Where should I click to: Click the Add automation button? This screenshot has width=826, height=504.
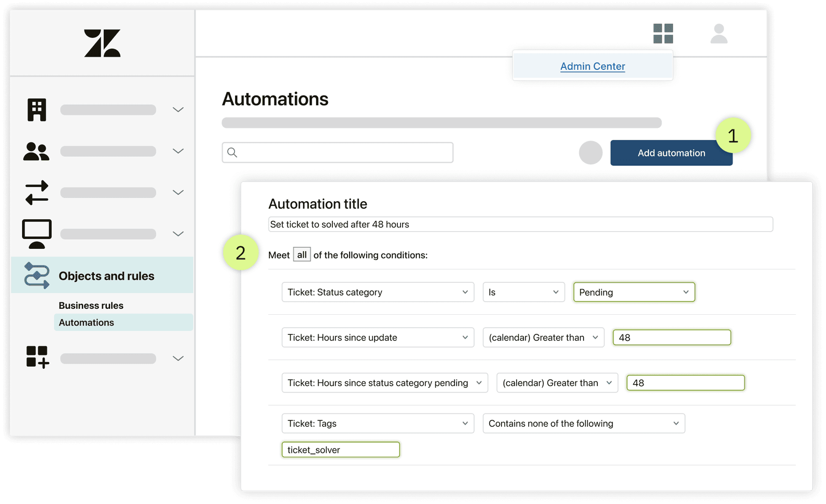click(x=671, y=153)
